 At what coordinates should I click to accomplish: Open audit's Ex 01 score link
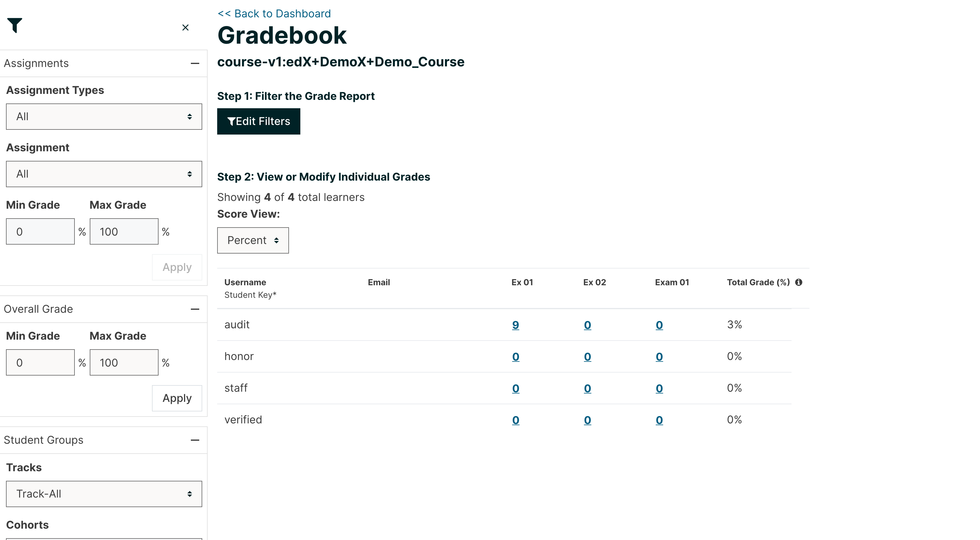click(516, 325)
